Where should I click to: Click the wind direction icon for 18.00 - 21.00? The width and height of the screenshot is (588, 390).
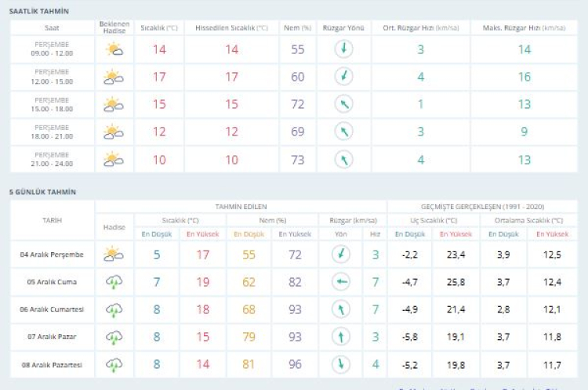(342, 132)
